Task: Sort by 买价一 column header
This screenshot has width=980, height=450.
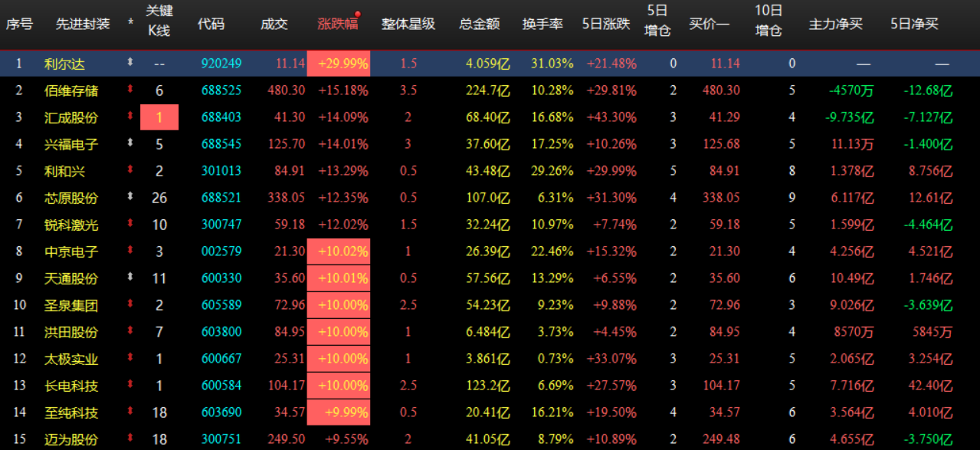Action: pos(709,24)
